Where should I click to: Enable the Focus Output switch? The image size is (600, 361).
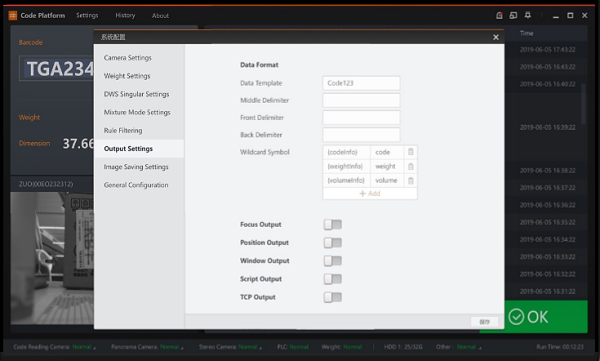coord(333,224)
